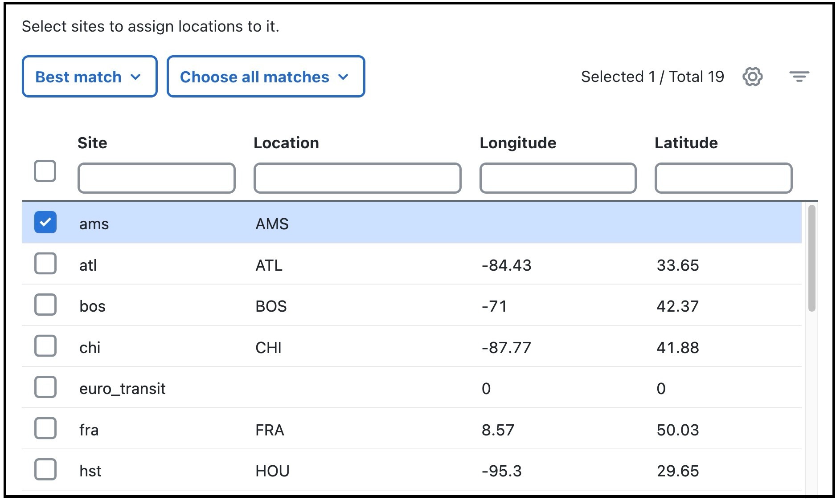
Task: Open the Best match dropdown
Action: 89,77
